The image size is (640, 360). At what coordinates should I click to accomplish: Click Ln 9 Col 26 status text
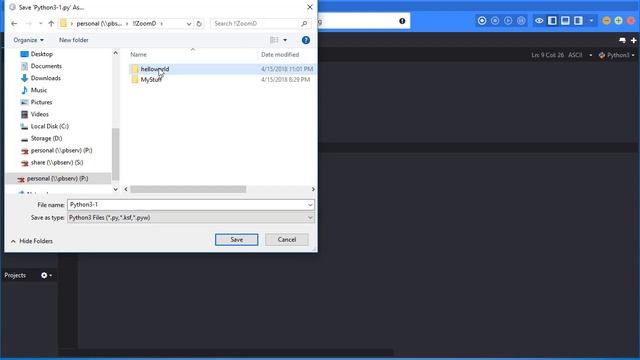click(x=547, y=55)
